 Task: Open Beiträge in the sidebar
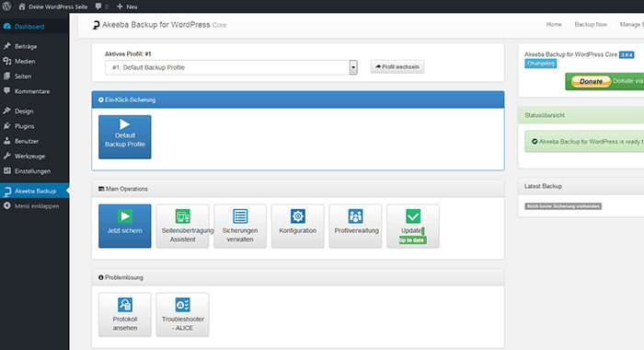pyautogui.click(x=35, y=46)
